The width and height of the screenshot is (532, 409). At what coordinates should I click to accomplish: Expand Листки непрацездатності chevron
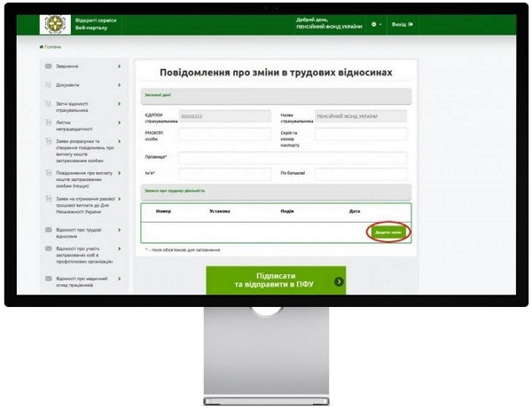(x=119, y=122)
